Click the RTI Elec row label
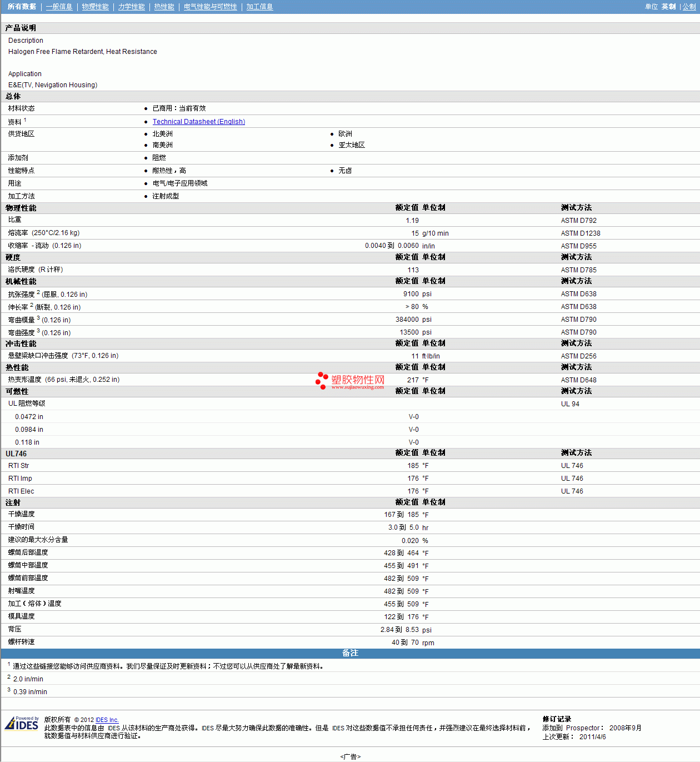700x762 pixels. pos(21,491)
